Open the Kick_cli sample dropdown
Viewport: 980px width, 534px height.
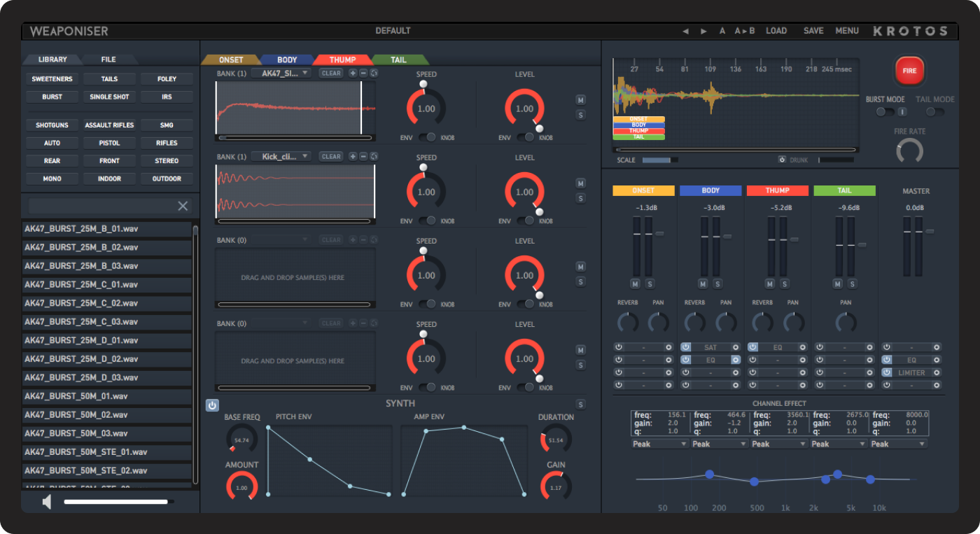click(281, 156)
